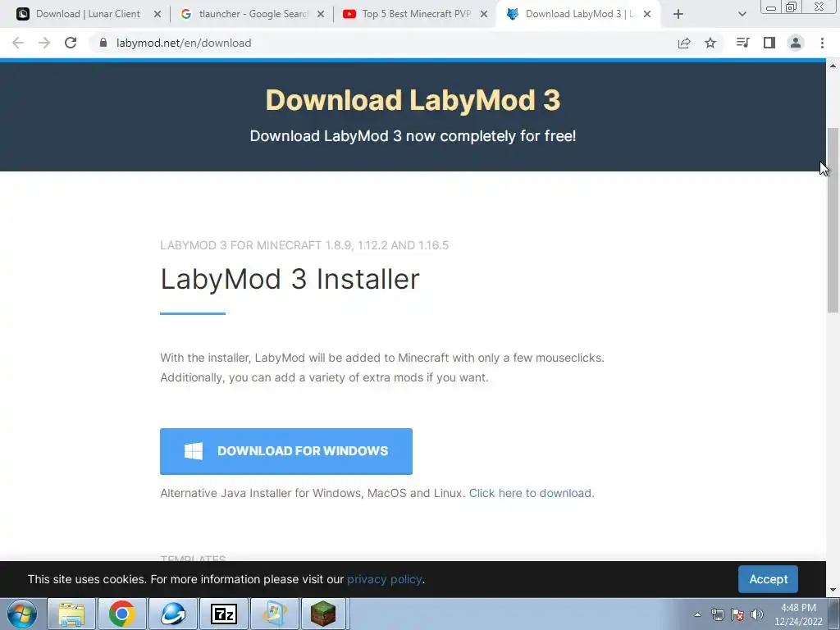Close the tlauncher Google Search tab

321,14
